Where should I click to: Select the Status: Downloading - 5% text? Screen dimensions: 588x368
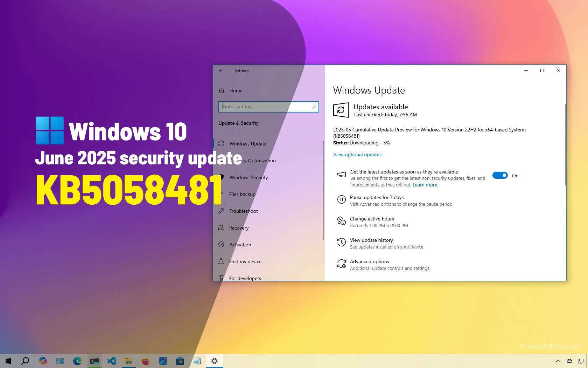[361, 143]
